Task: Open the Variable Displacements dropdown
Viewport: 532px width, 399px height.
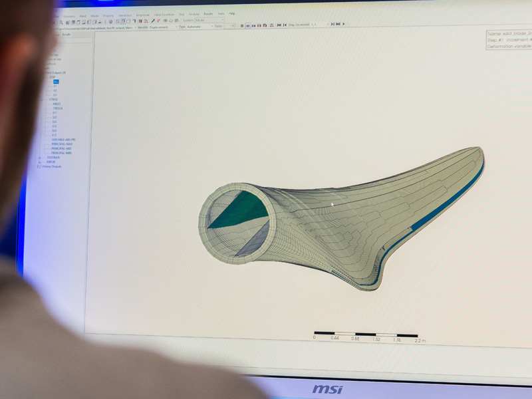Action: (x=164, y=27)
